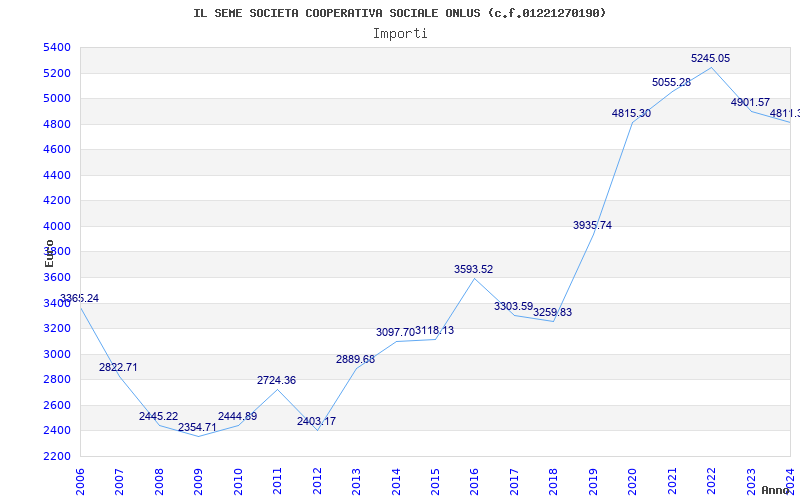Screen dimensions: 800x500
Task: Click the x-axis year 2010
Action: (238, 482)
